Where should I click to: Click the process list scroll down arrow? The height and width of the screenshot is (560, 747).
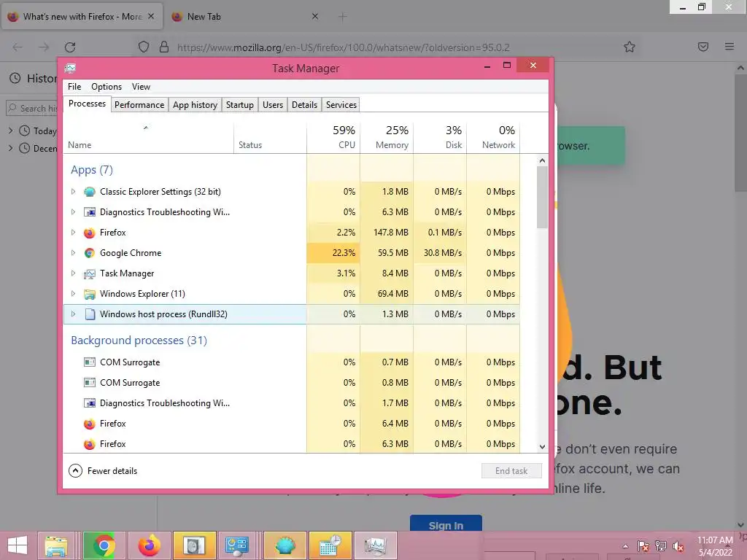point(542,447)
